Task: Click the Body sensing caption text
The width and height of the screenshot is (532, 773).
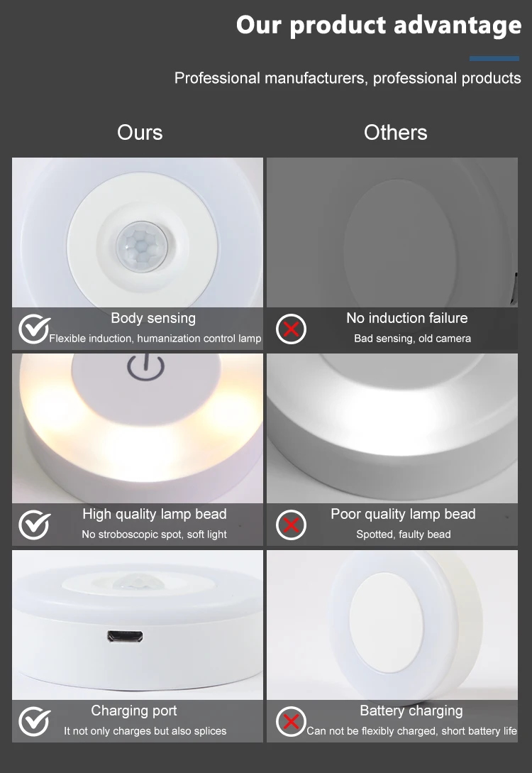Action: 153,318
